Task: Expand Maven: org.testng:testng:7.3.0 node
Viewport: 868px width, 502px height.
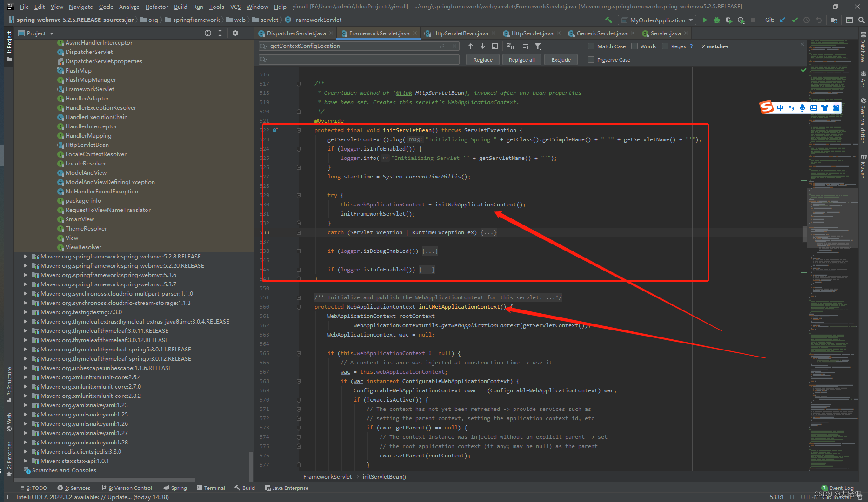Action: click(25, 312)
